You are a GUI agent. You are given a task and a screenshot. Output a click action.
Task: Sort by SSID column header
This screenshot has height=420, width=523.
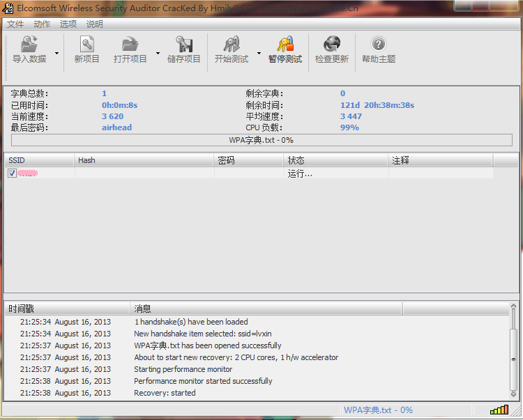coord(39,160)
